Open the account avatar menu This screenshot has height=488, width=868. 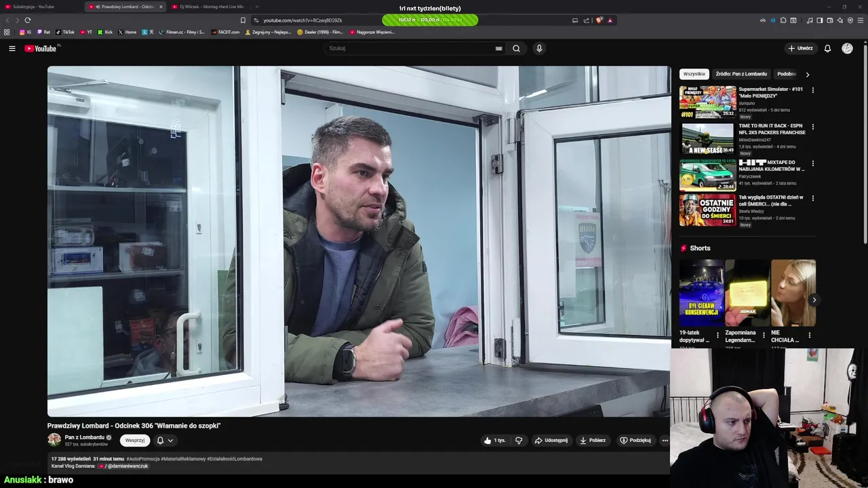click(847, 48)
